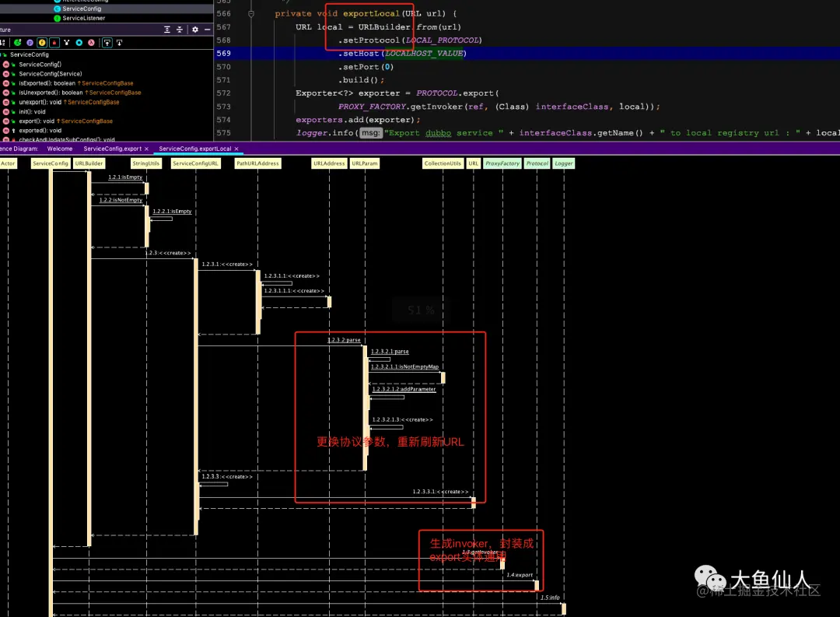Select init(): void method in Structure
The image size is (840, 617).
[32, 111]
